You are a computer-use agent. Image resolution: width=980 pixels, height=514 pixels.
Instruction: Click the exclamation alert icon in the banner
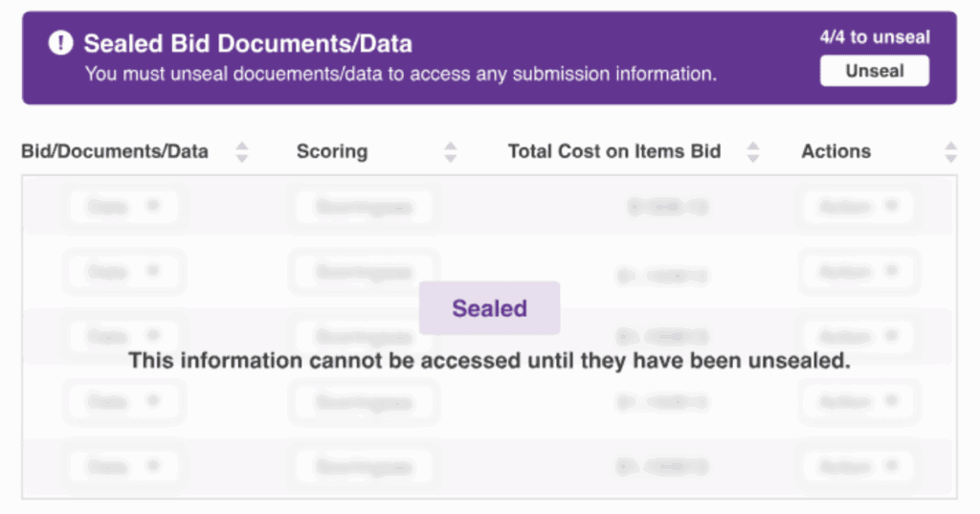point(61,43)
